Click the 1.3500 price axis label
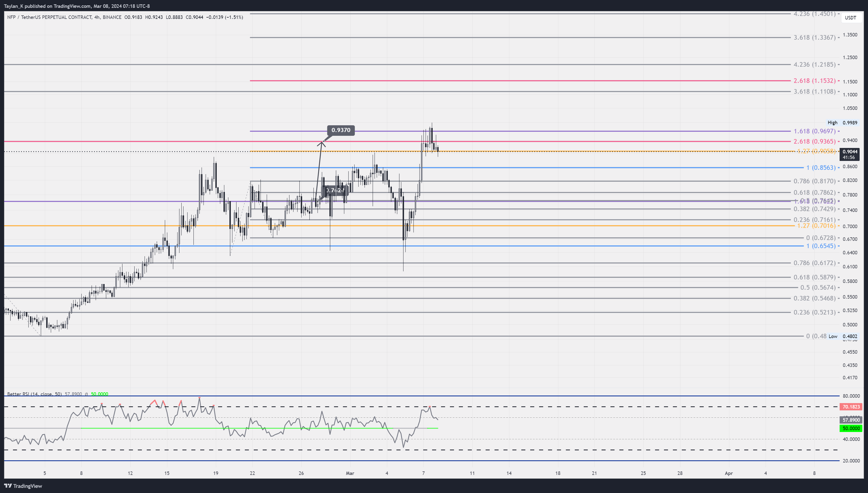868x493 pixels. coord(850,35)
